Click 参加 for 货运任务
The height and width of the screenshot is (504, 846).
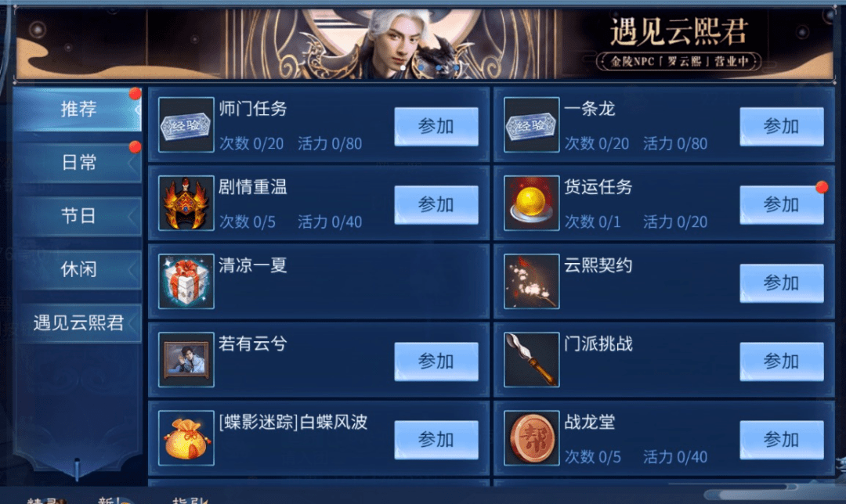[x=781, y=205]
